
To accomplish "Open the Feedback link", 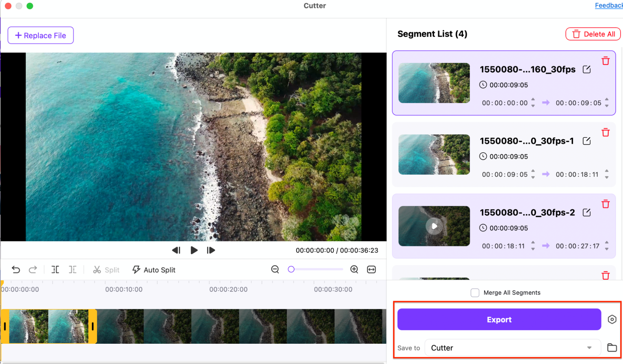I will pyautogui.click(x=608, y=5).
